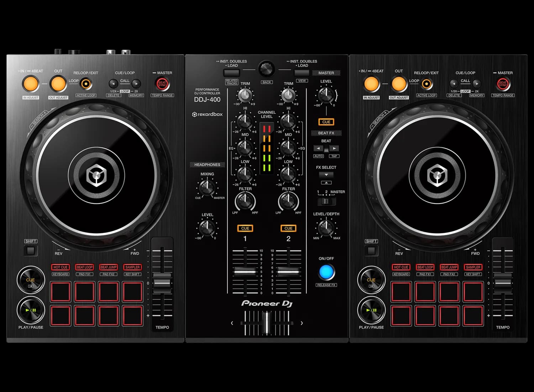This screenshot has width=534, height=392.
Task: Click the channel 2 volume fader
Action: click(288, 272)
